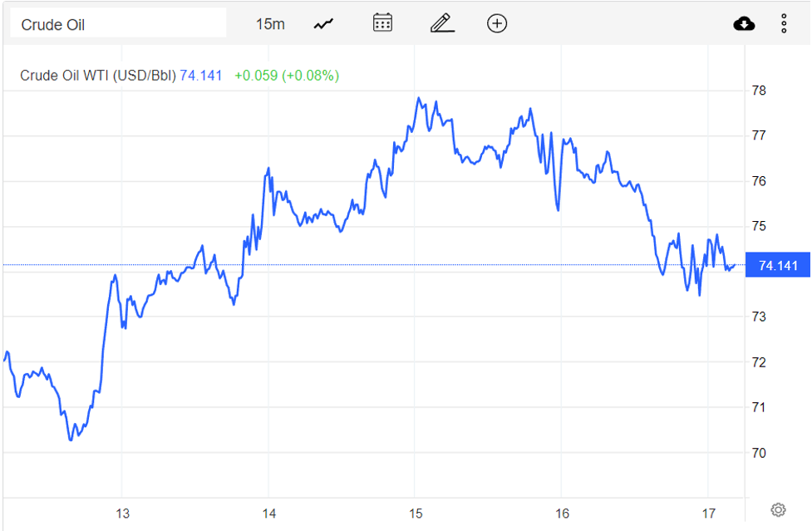Click the blue 74.141 price tag on axis

pyautogui.click(x=778, y=266)
